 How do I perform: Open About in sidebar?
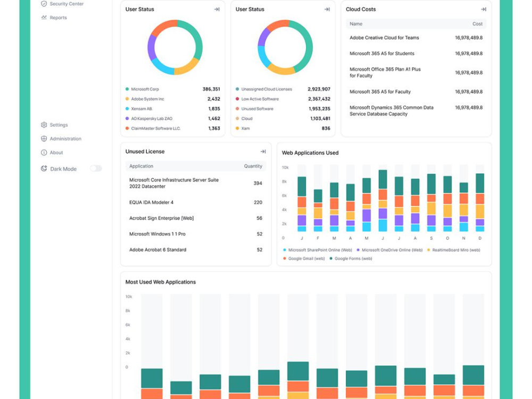(52, 152)
